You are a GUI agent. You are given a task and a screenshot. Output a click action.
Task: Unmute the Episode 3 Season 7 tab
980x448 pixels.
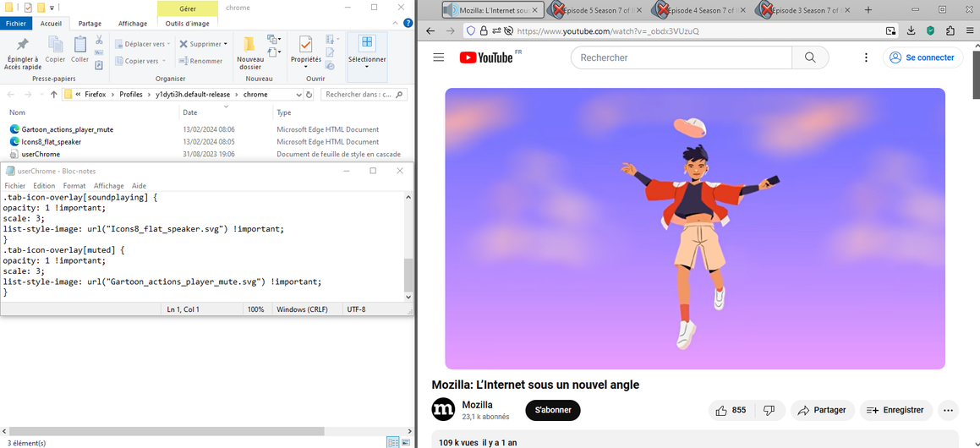766,10
